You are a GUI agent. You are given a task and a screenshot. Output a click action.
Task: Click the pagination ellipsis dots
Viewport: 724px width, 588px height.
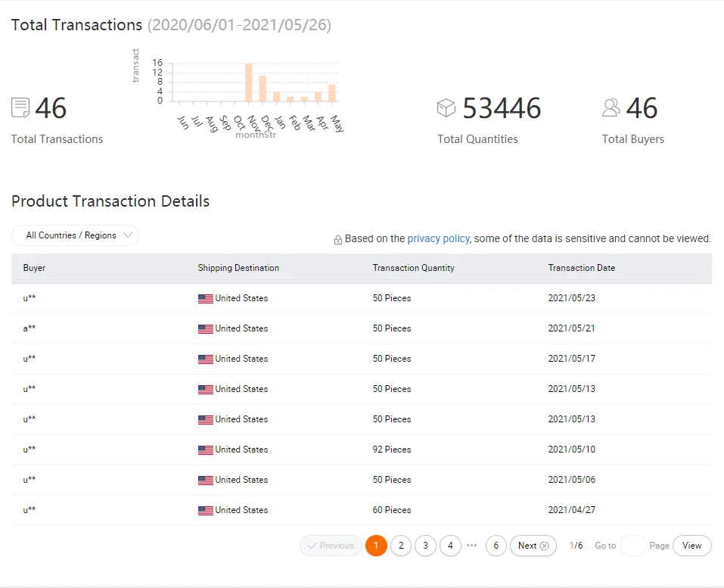472,545
